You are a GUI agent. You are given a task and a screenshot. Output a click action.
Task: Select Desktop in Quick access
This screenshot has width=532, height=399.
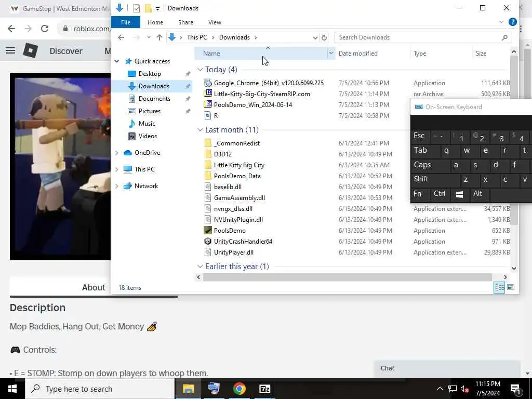click(150, 74)
